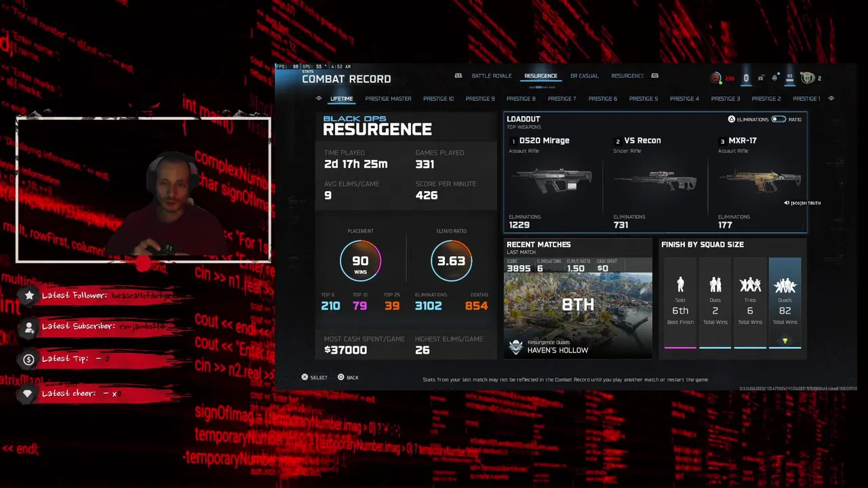Click the Games Played value "331"
The image size is (868, 488).
tap(425, 164)
